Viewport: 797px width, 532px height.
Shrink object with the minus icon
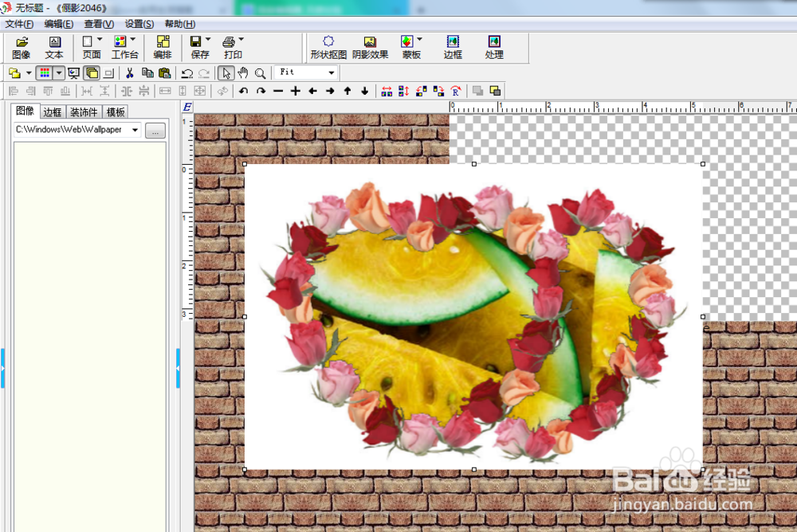(278, 91)
